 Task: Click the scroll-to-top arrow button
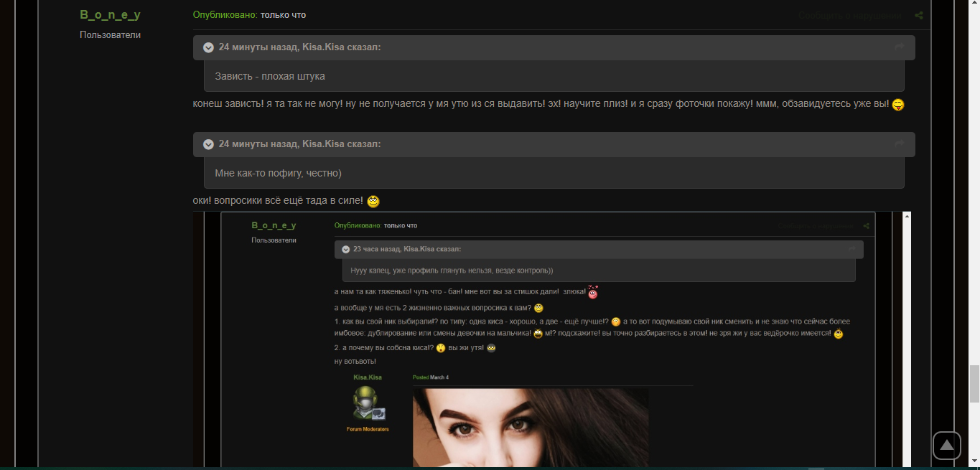point(947,446)
